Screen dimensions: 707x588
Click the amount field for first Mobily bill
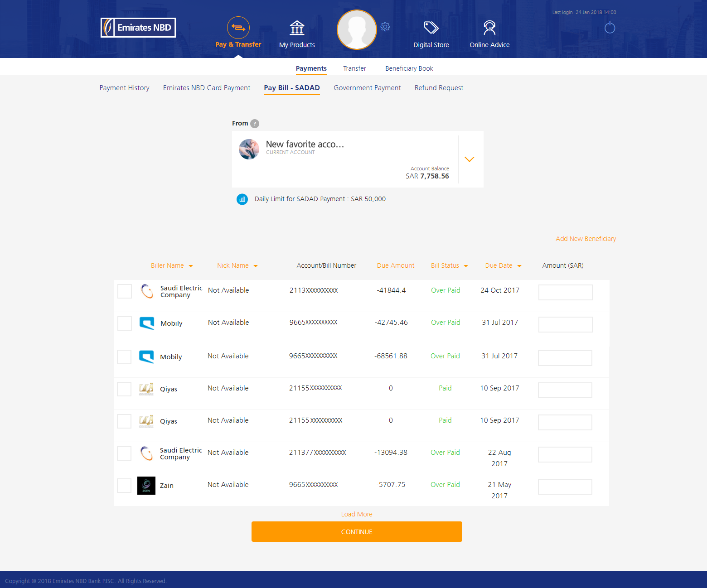pos(565,324)
